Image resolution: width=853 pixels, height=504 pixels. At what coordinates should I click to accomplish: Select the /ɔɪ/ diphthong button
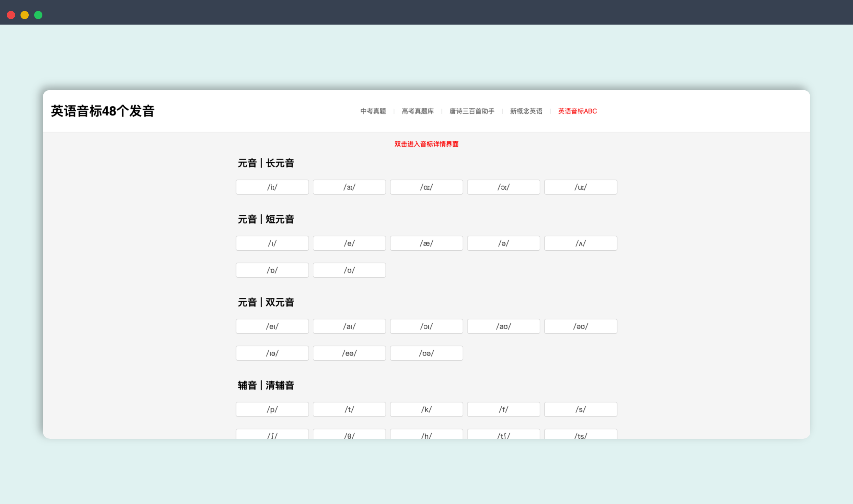(426, 326)
